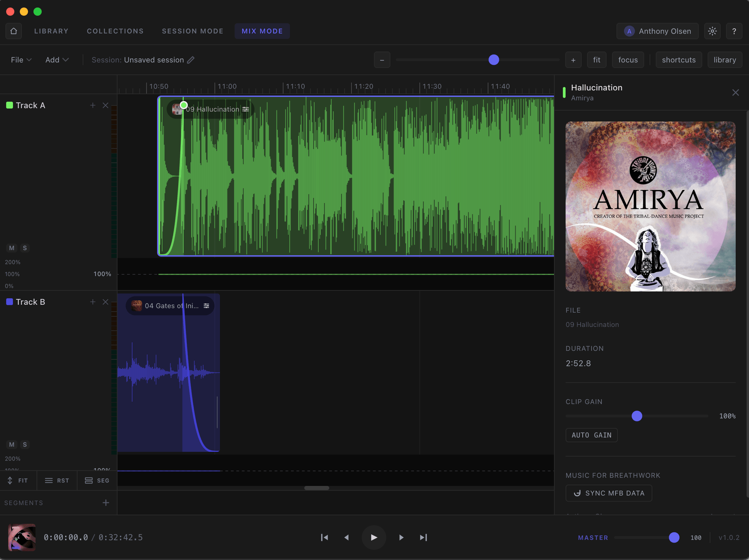Step forward with the forward arrow
749x560 pixels.
(x=401, y=537)
